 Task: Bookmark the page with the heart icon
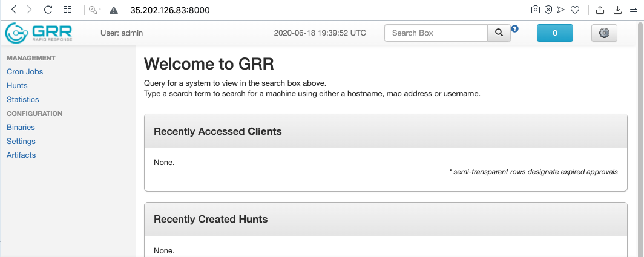[x=575, y=10]
